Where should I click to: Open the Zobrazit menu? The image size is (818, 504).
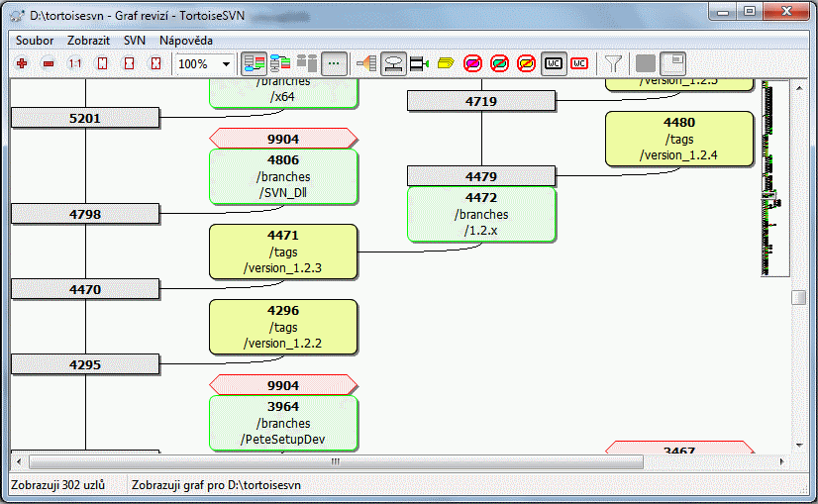click(89, 41)
